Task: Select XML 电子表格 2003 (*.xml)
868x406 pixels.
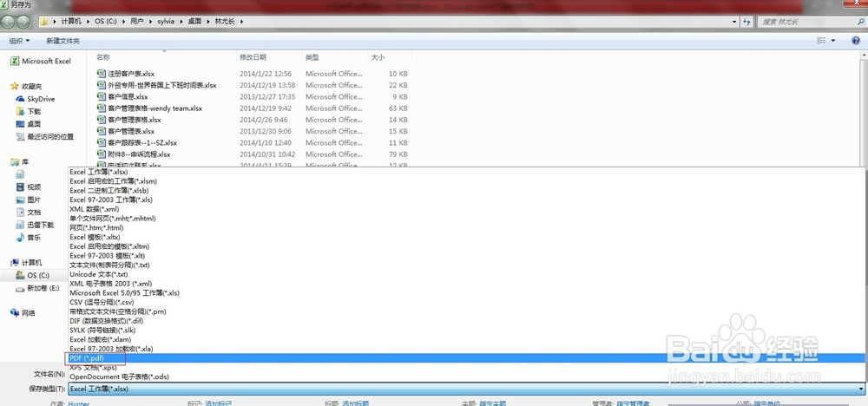Action: [466, 284]
